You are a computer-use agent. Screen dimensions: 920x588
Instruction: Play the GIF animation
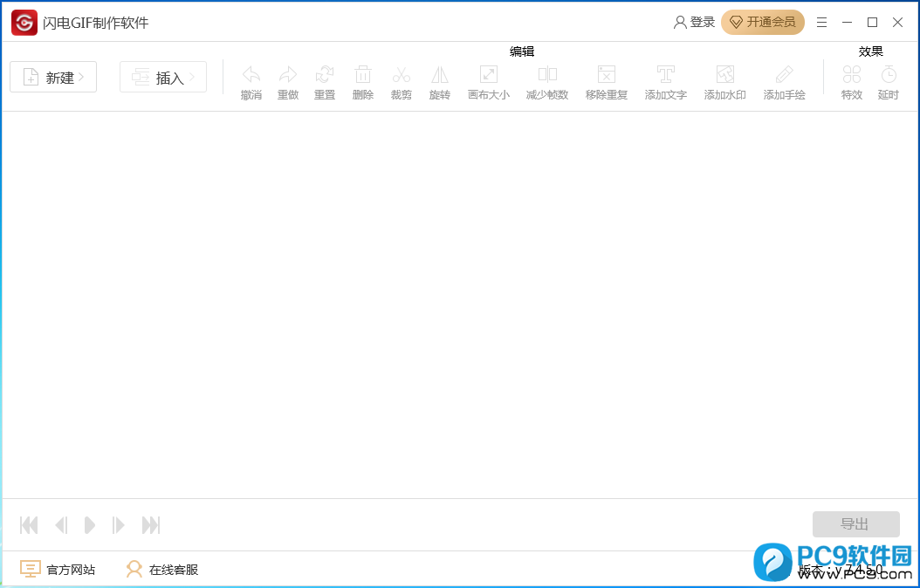click(x=90, y=524)
